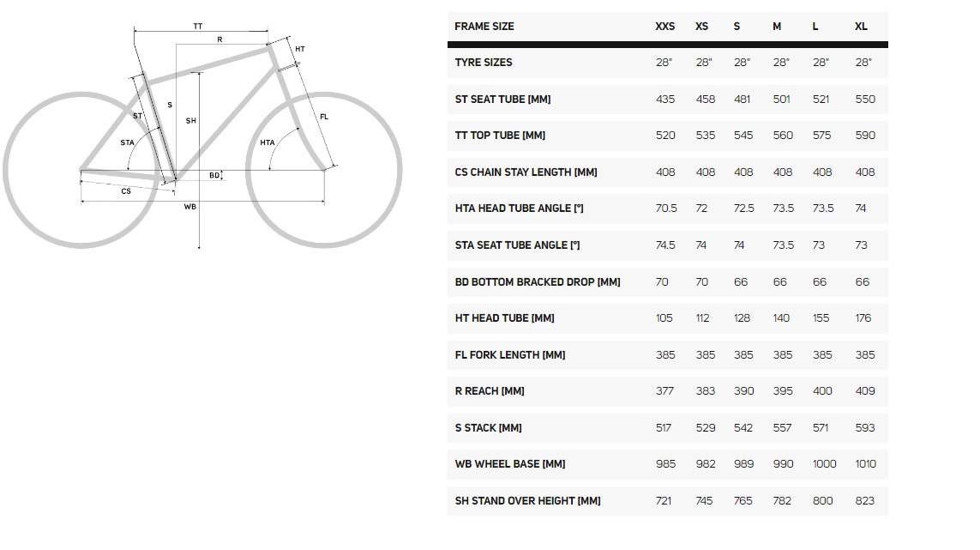Viewport: 980px width, 550px height.
Task: Click the CS chainstay label on the diagram
Action: (126, 190)
